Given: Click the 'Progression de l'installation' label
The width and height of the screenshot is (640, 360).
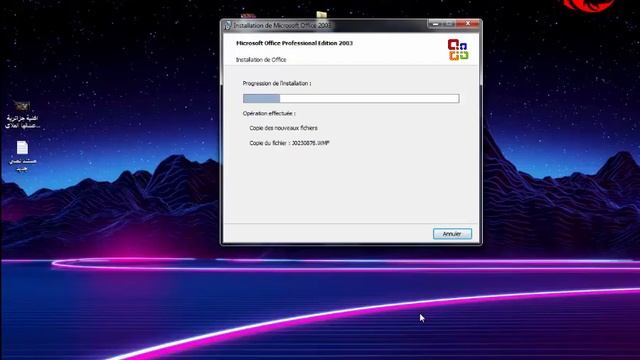Looking at the screenshot, I should (x=277, y=83).
